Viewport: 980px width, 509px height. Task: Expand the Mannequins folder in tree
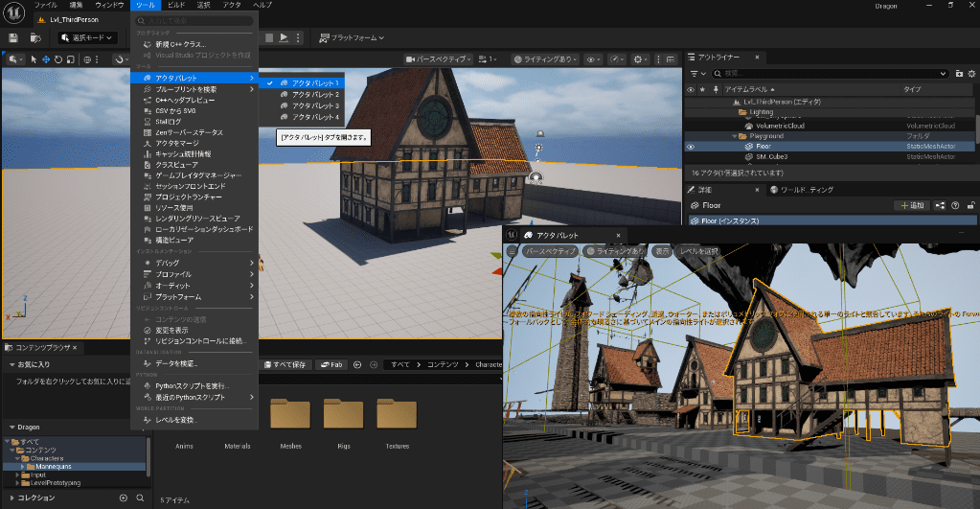pyautogui.click(x=22, y=467)
